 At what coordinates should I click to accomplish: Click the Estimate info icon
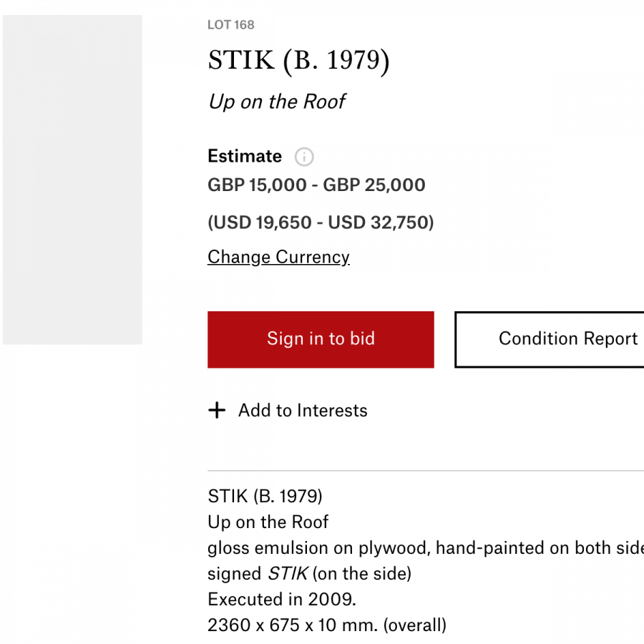tap(304, 157)
